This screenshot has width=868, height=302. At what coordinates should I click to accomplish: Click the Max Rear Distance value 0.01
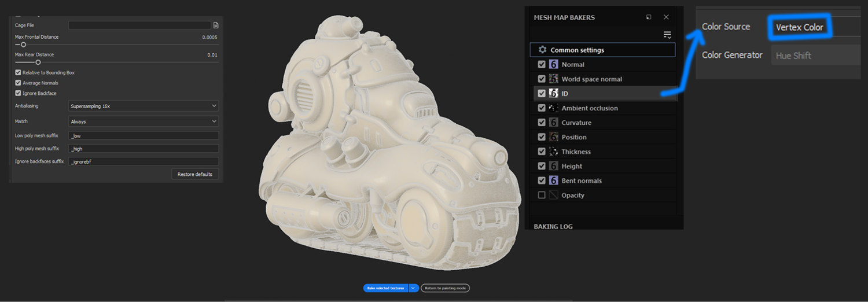coord(212,55)
